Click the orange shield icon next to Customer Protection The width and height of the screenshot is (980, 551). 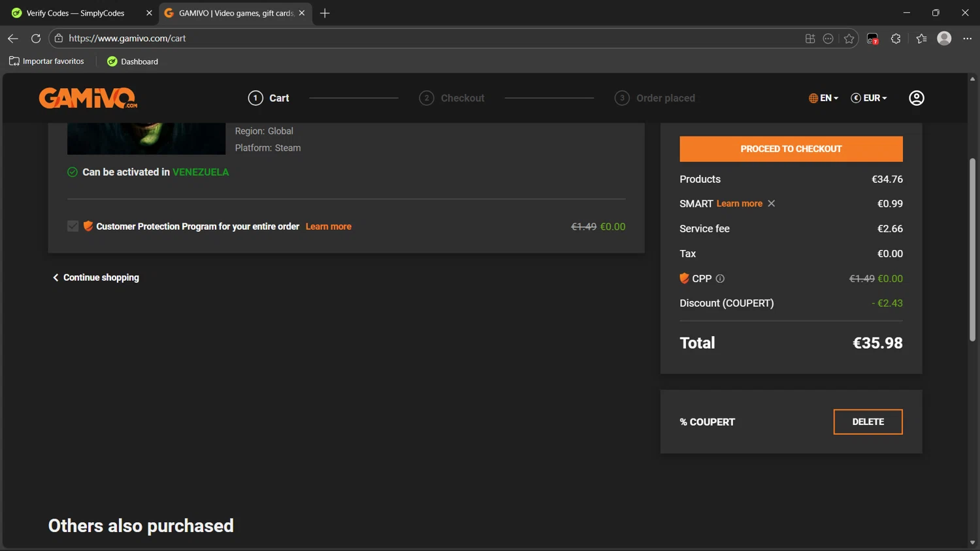(88, 226)
